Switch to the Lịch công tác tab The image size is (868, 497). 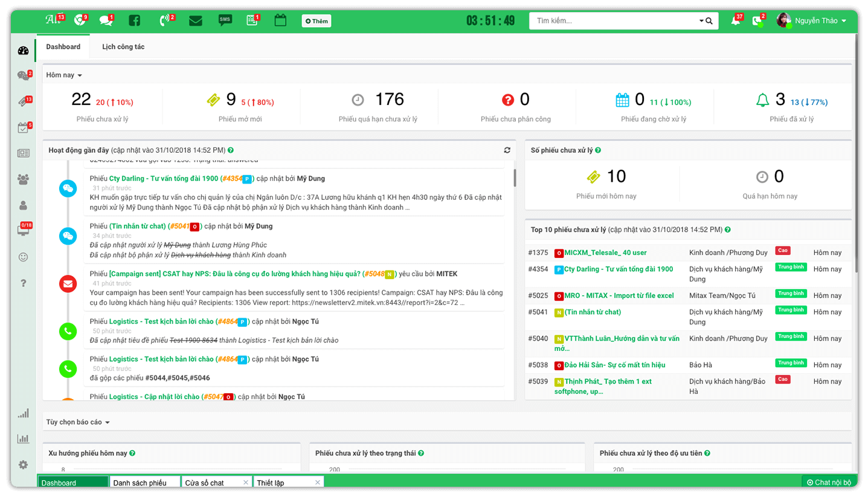point(123,47)
